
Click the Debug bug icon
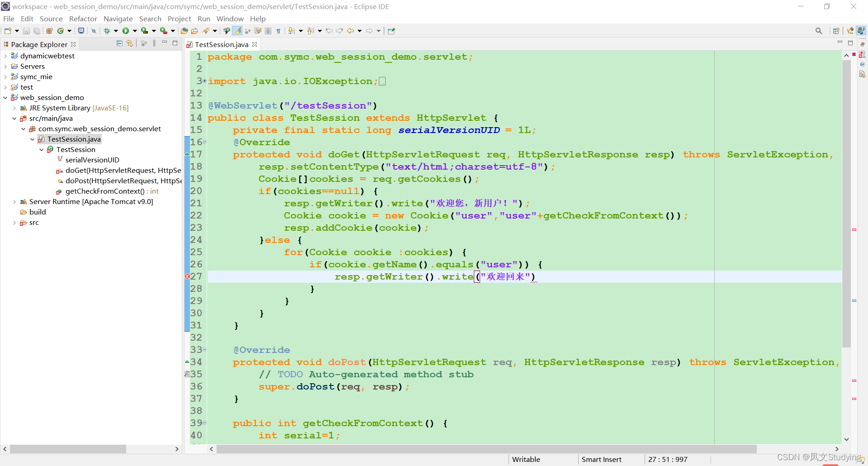point(107,31)
